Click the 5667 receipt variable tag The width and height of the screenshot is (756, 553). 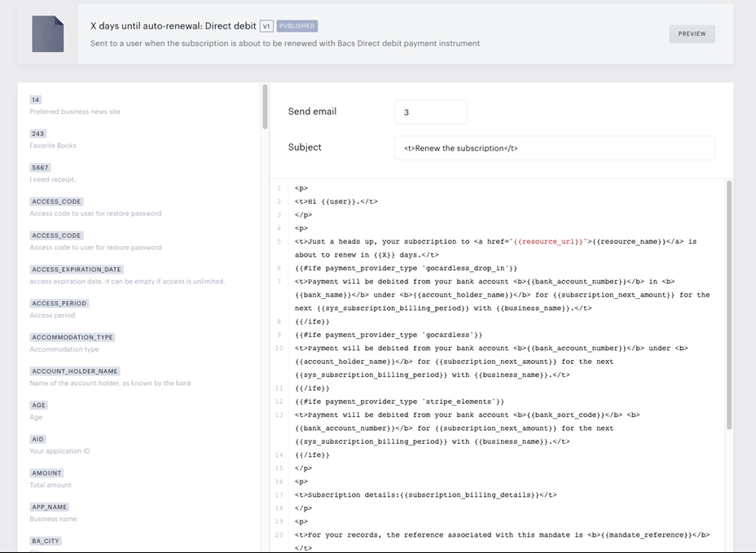click(40, 168)
